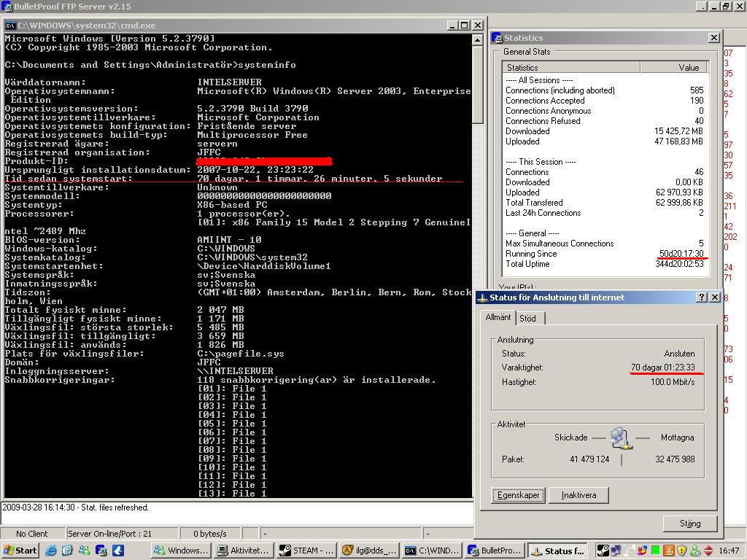Click the '100.0 Mbit/s' speed value
747x560 pixels.
673,382
